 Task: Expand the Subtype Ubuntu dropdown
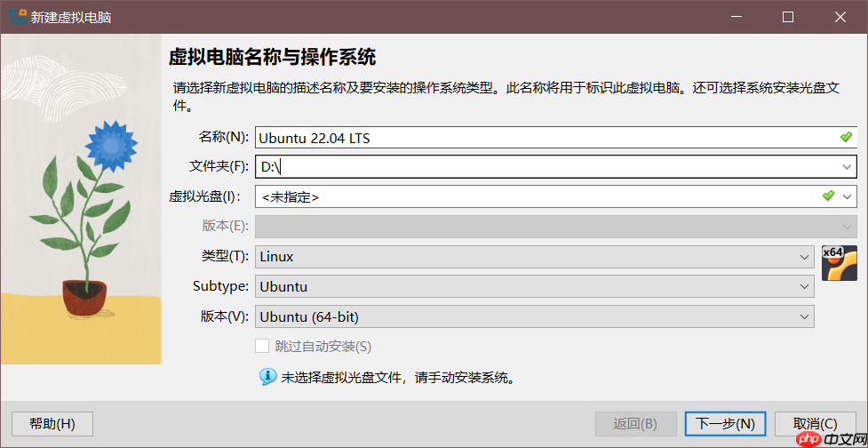(x=804, y=287)
